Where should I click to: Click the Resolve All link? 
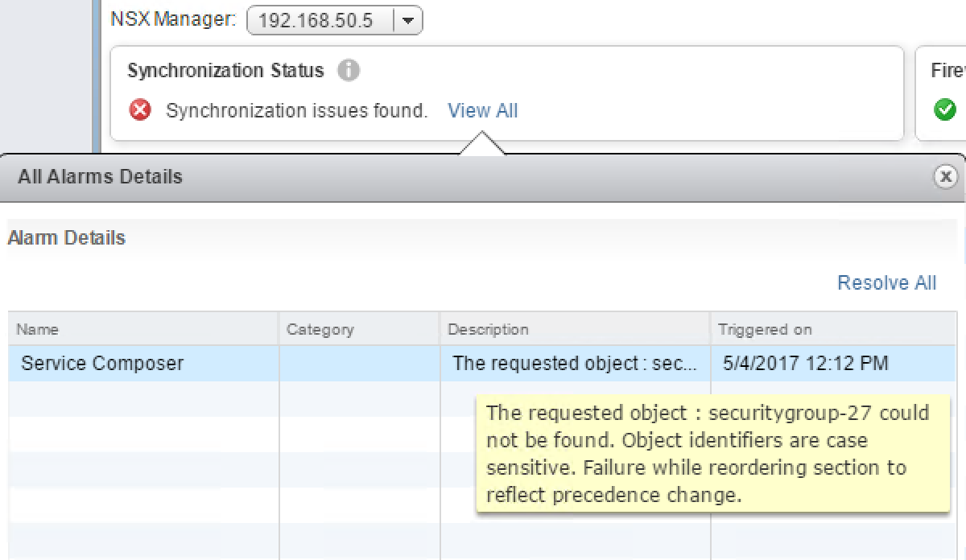point(886,283)
